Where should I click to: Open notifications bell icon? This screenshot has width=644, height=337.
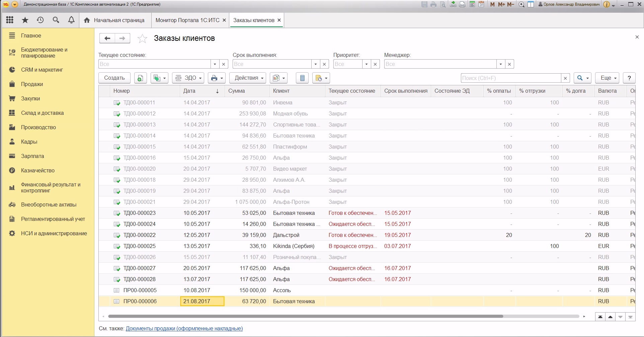71,20
